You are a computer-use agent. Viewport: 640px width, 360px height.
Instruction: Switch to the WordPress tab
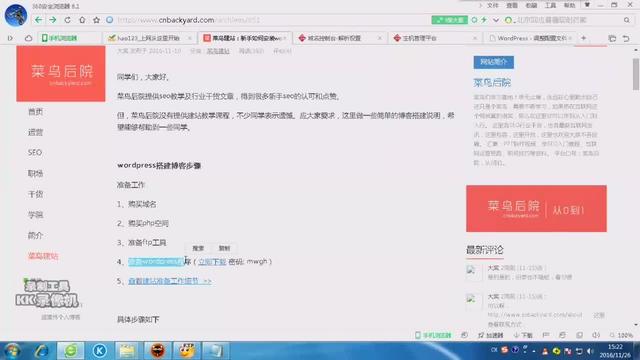[531, 38]
